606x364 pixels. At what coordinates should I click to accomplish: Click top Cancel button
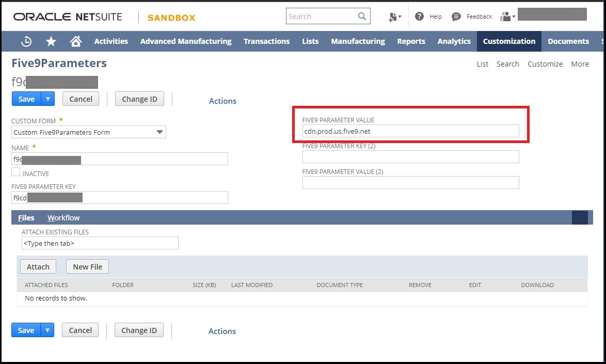81,99
